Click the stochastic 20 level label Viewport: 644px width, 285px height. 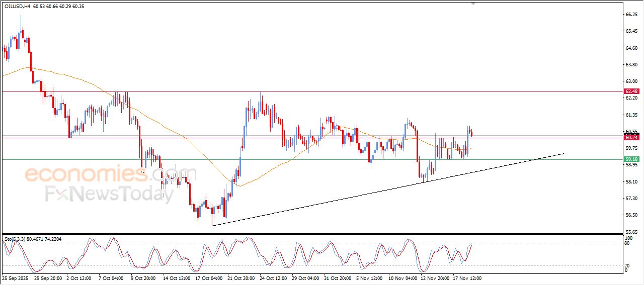(627, 265)
